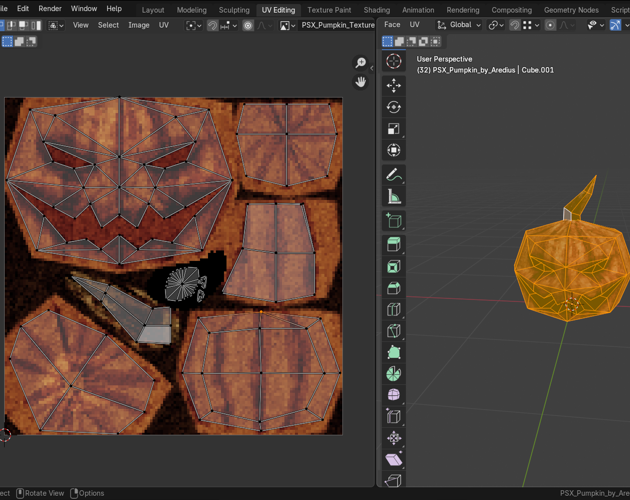Toggle proportional editing in 3D viewport header

tap(550, 25)
